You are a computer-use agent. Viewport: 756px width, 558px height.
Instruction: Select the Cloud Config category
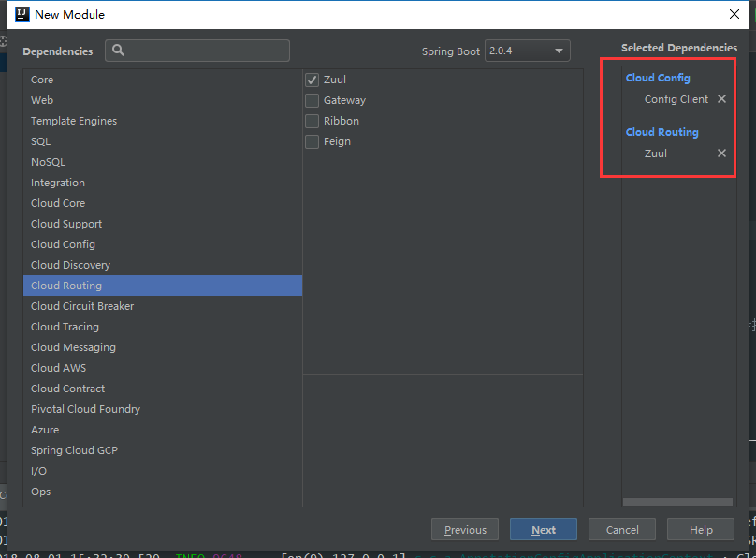coord(63,244)
